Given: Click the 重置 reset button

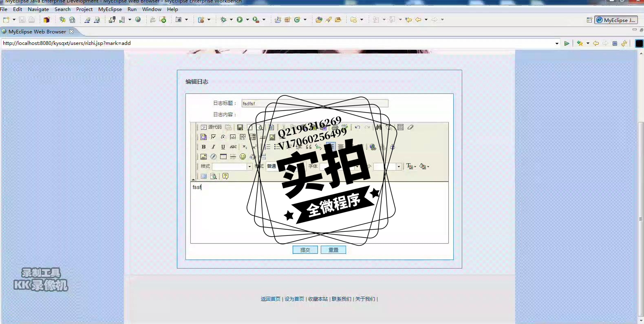Looking at the screenshot, I should point(333,250).
